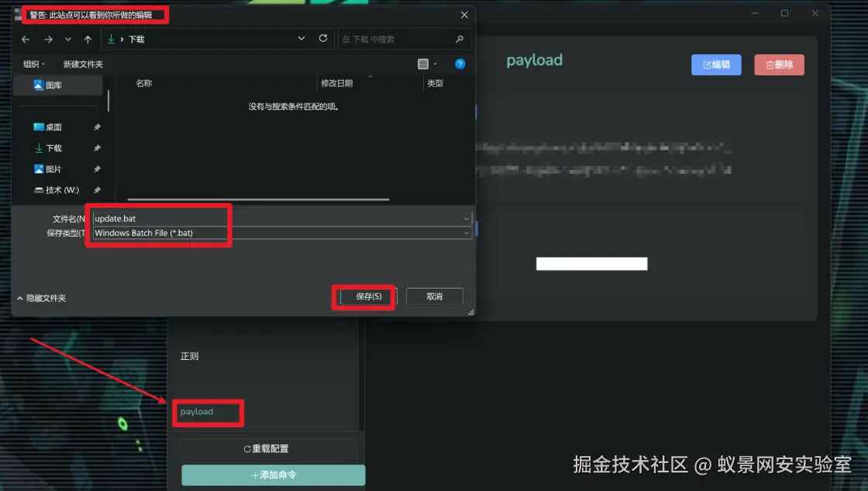Select 下载 in navigation pane
Image resolution: width=868 pixels, height=491 pixels.
[x=53, y=148]
